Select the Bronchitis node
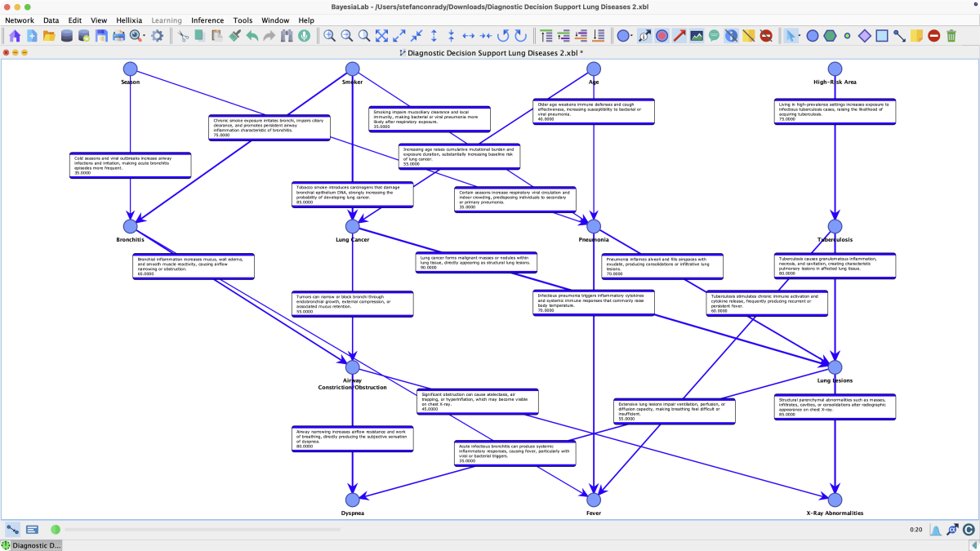 (x=130, y=226)
